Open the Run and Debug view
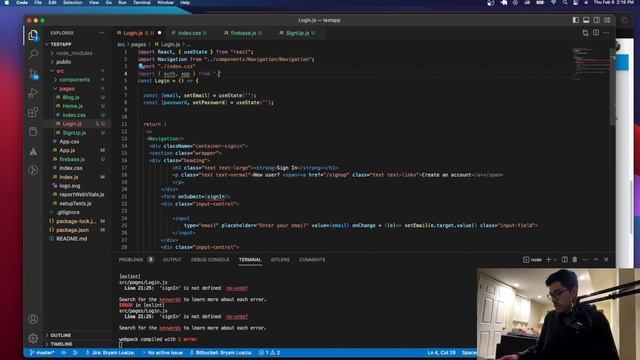This screenshot has width=640, height=360. coord(33,93)
